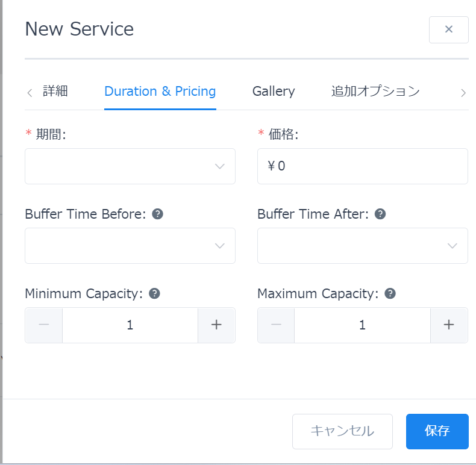Focus the 価格 price input field
The height and width of the screenshot is (465, 476).
362,166
